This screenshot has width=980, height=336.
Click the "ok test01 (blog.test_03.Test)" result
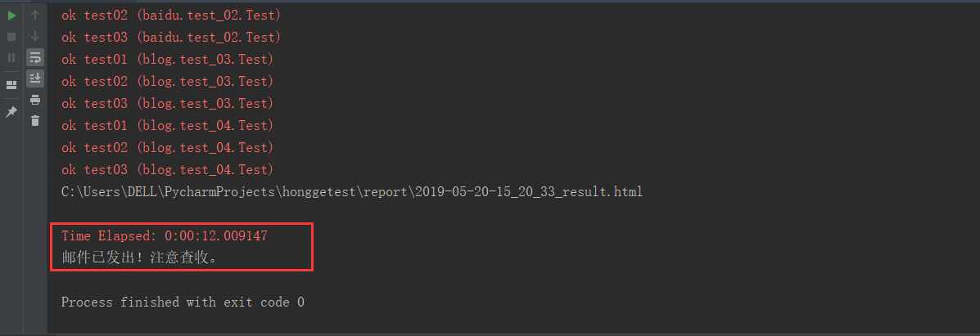point(167,60)
